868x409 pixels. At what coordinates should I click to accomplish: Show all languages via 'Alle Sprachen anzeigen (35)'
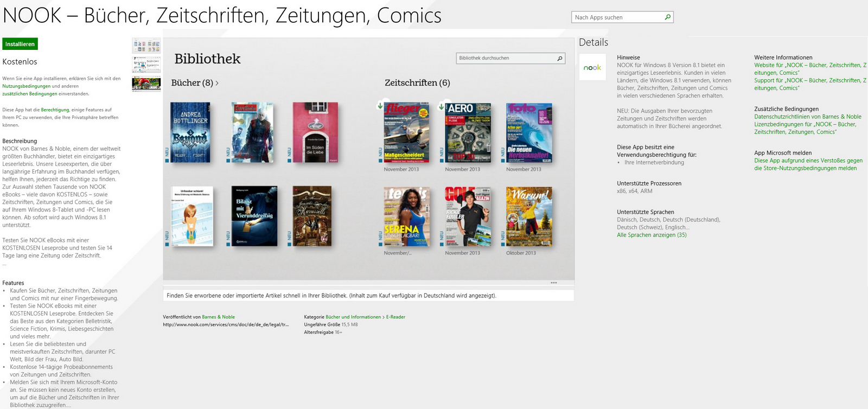pos(652,235)
